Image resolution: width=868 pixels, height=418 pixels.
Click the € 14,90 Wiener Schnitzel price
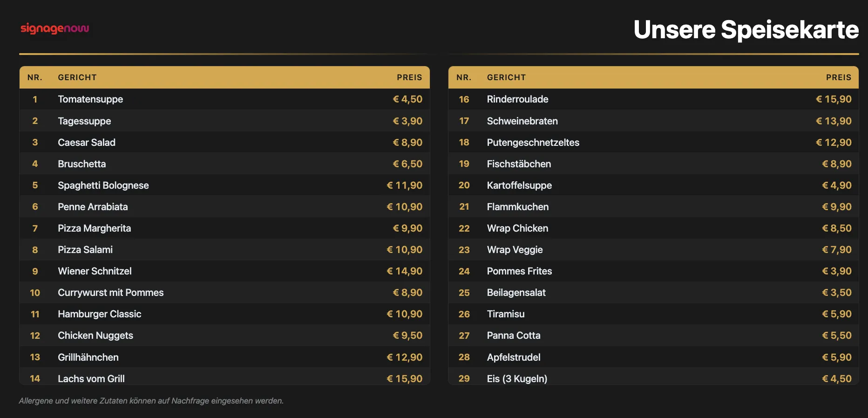click(405, 271)
